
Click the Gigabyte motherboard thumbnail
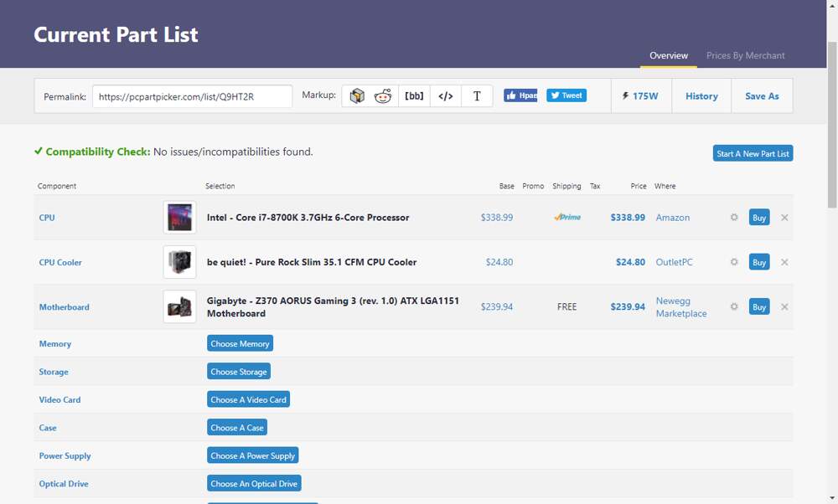(x=179, y=307)
